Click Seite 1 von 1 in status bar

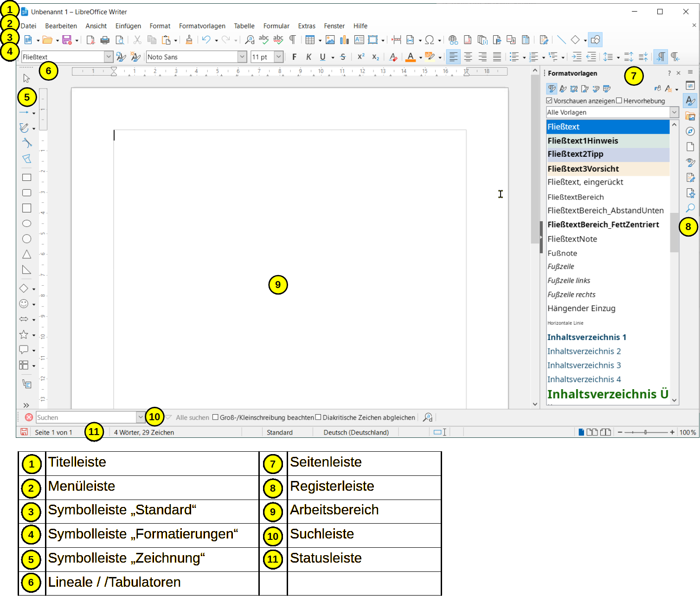tap(53, 432)
